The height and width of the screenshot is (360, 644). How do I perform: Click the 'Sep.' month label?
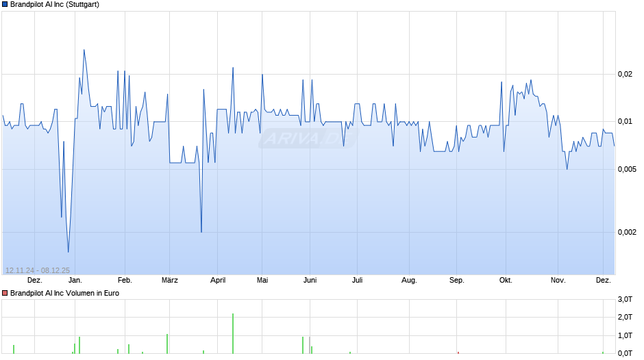(x=457, y=281)
